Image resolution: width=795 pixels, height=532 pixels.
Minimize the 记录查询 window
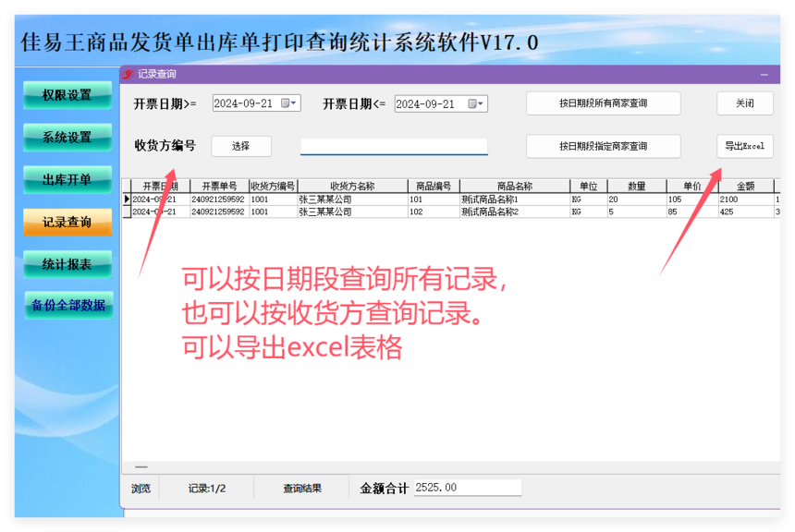tap(764, 75)
